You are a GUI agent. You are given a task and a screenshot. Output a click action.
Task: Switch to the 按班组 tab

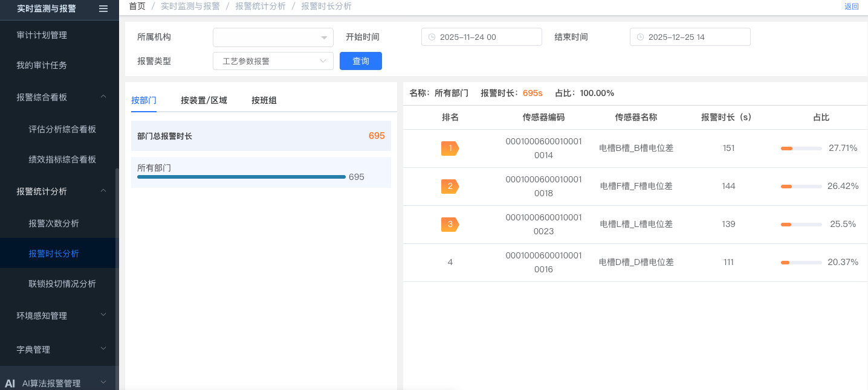click(x=264, y=100)
